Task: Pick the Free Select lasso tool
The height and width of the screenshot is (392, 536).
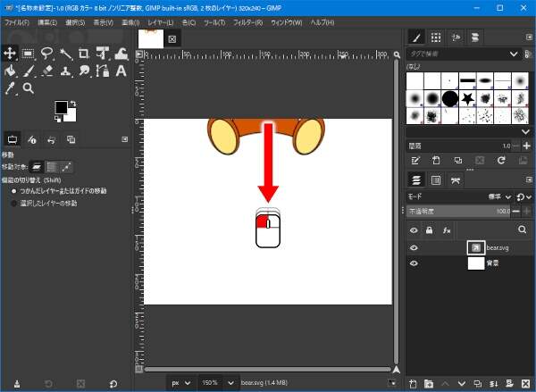Action: [46, 54]
